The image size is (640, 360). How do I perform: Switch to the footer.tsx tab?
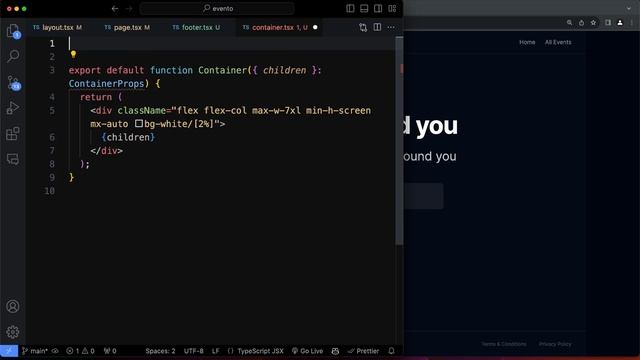[x=196, y=27]
